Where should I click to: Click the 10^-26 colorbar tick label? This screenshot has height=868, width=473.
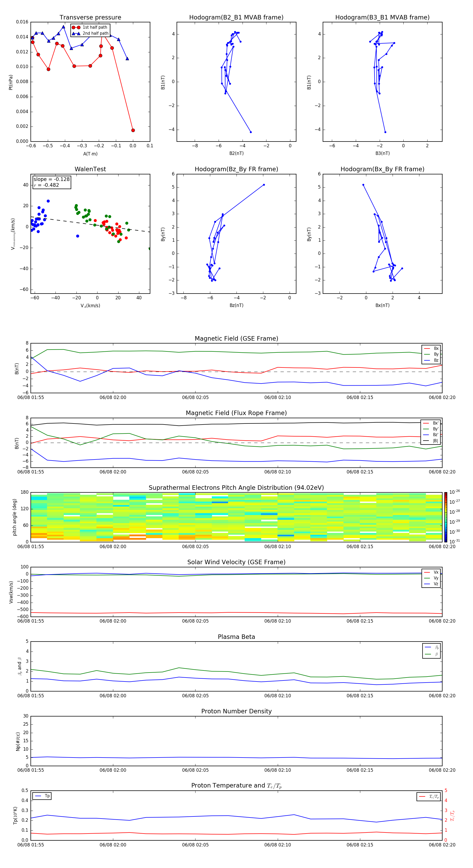455,492
